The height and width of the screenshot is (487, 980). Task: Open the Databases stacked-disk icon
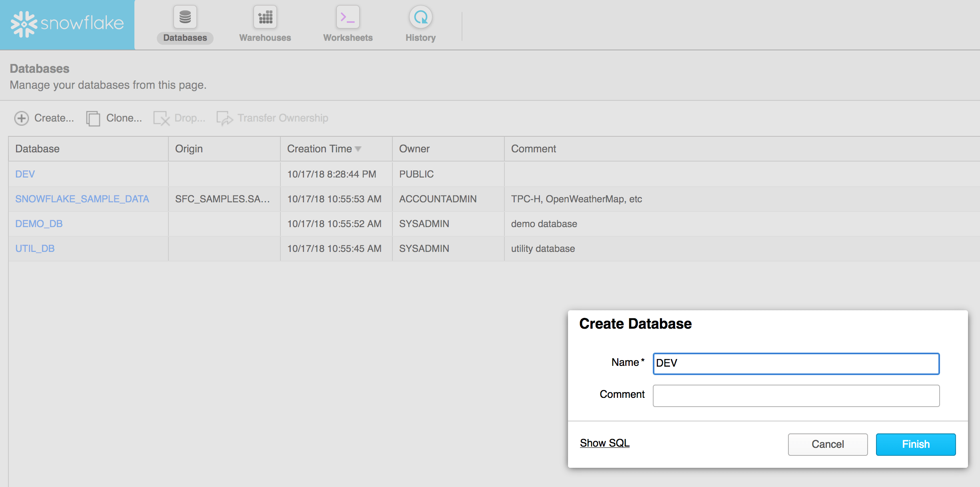[185, 17]
